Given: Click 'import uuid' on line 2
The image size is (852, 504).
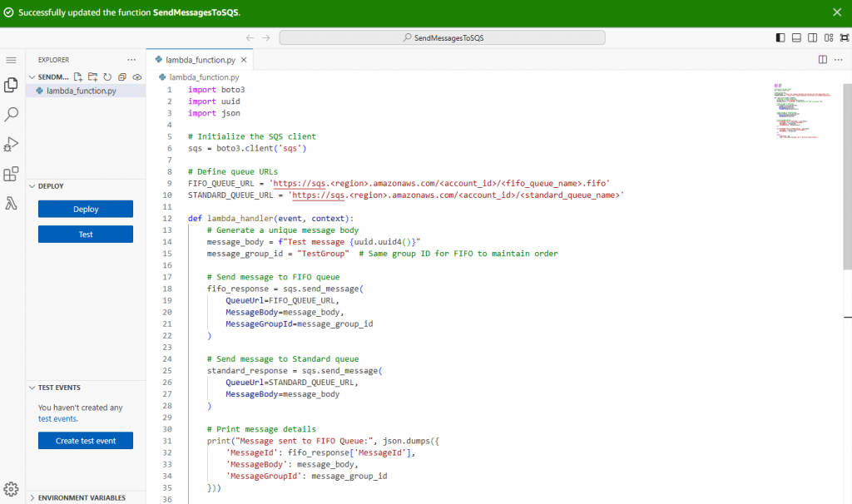Looking at the screenshot, I should [x=214, y=101].
